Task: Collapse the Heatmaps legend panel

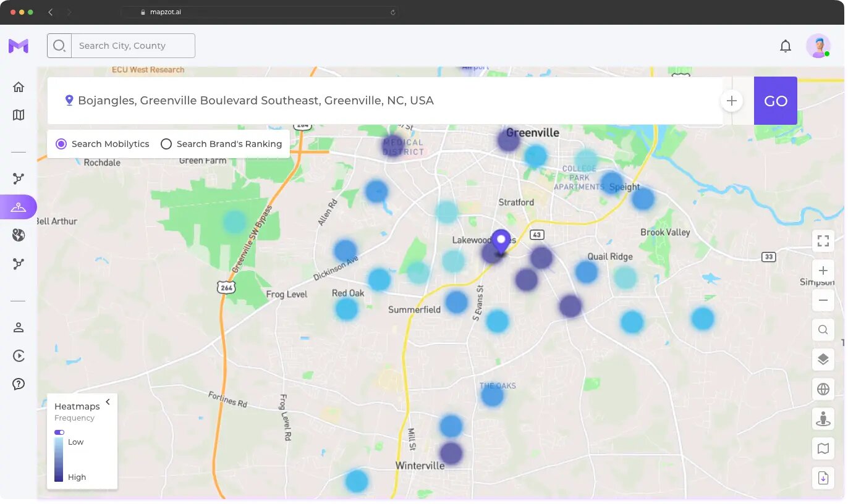Action: pos(108,402)
